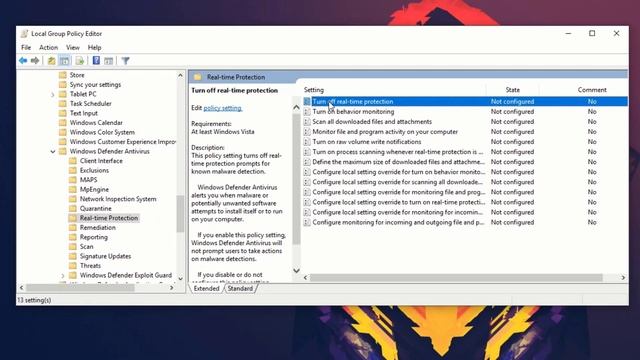Image resolution: width=640 pixels, height=360 pixels.
Task: Sort by the State column header
Action: [x=513, y=90]
